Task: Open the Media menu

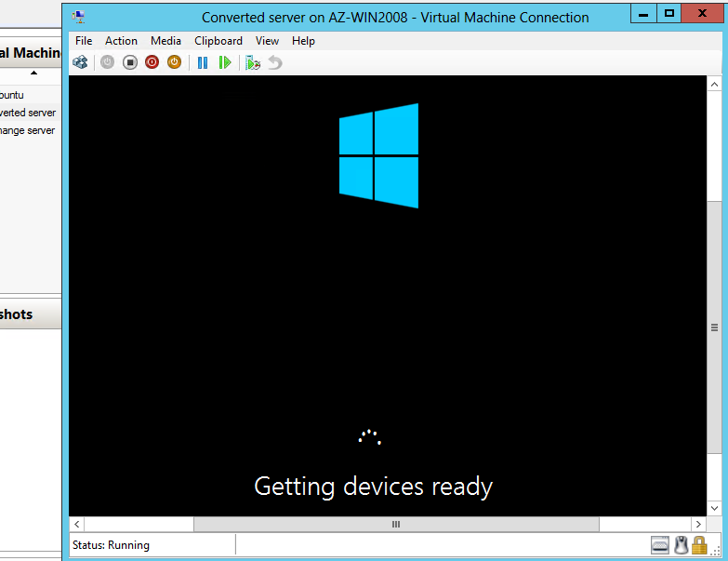Action: tap(165, 41)
